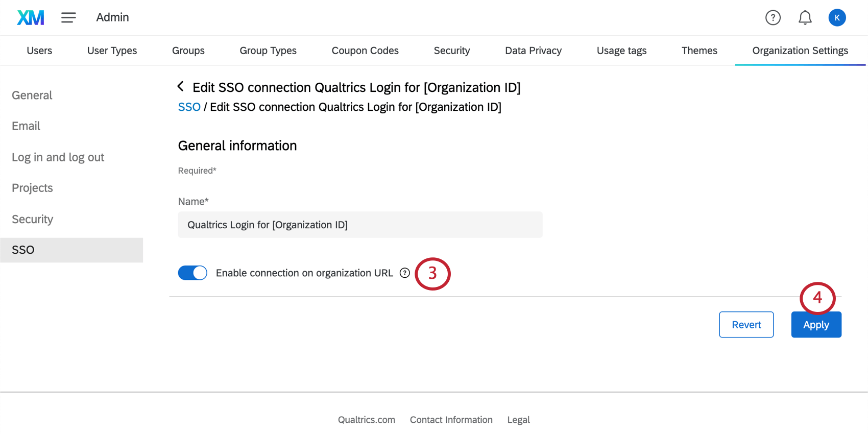Click the back arrow beside Edit SSO
868x434 pixels.
(x=181, y=87)
